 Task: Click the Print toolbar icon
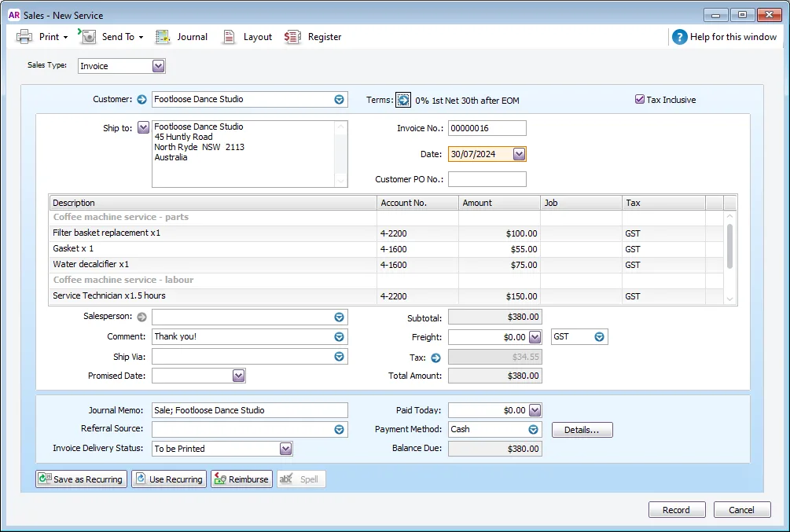[24, 37]
